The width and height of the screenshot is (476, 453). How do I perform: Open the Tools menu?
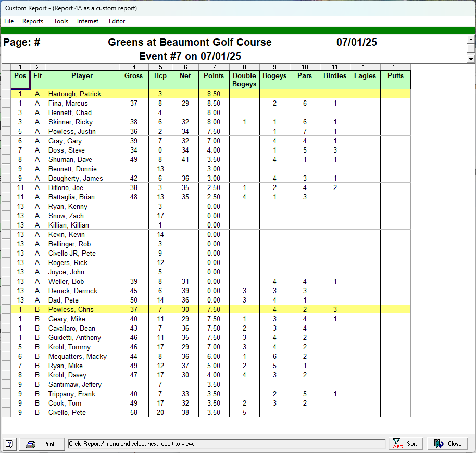tap(60, 21)
